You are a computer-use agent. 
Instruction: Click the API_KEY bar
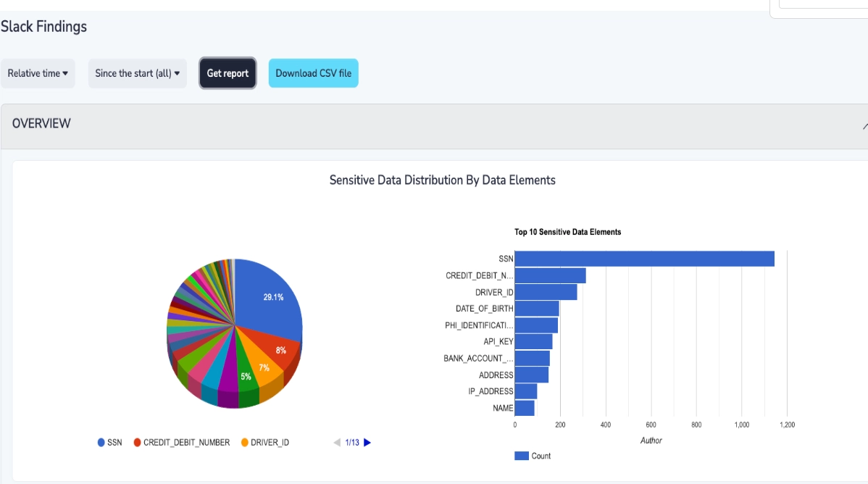(534, 342)
